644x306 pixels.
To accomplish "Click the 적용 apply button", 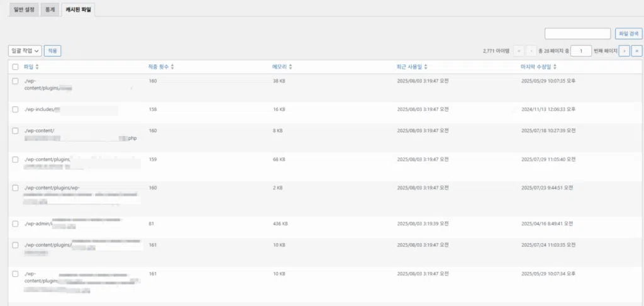I will click(53, 50).
